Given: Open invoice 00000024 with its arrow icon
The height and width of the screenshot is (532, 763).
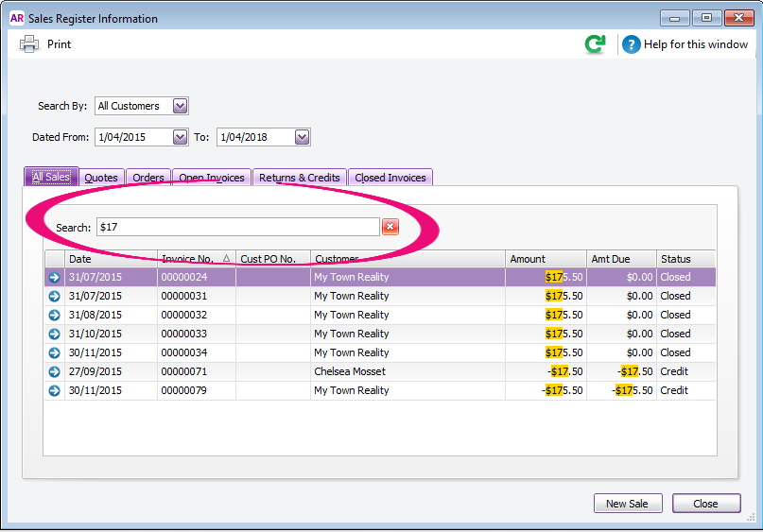Looking at the screenshot, I should (55, 278).
